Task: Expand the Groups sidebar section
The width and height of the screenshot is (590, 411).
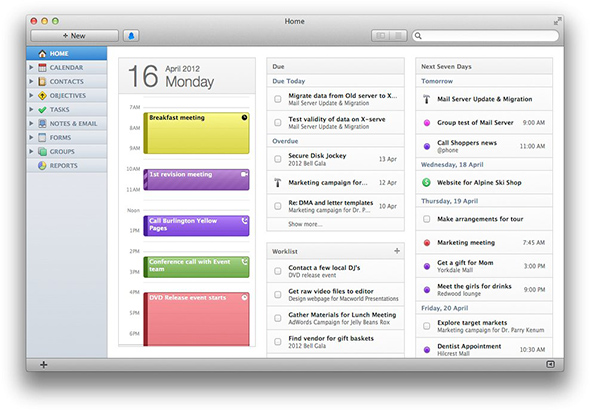Action: 31,151
